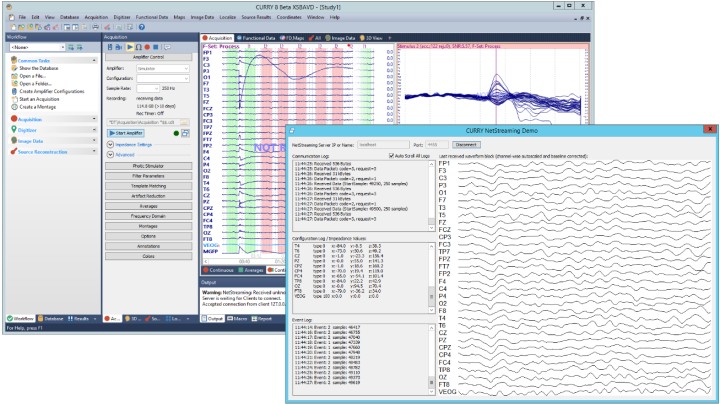Click the Port input field

(437, 145)
